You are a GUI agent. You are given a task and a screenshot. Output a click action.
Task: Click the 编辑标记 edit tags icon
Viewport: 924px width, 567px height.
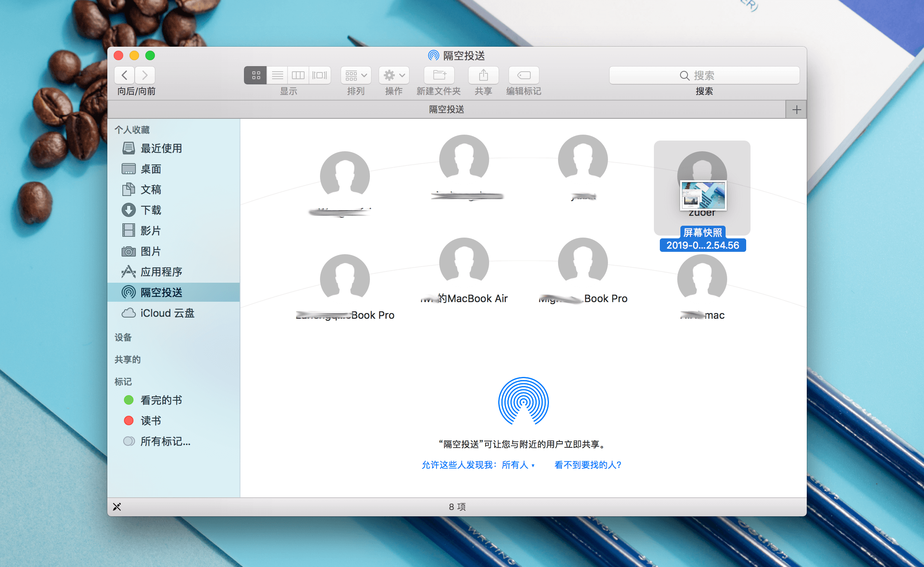tap(524, 75)
